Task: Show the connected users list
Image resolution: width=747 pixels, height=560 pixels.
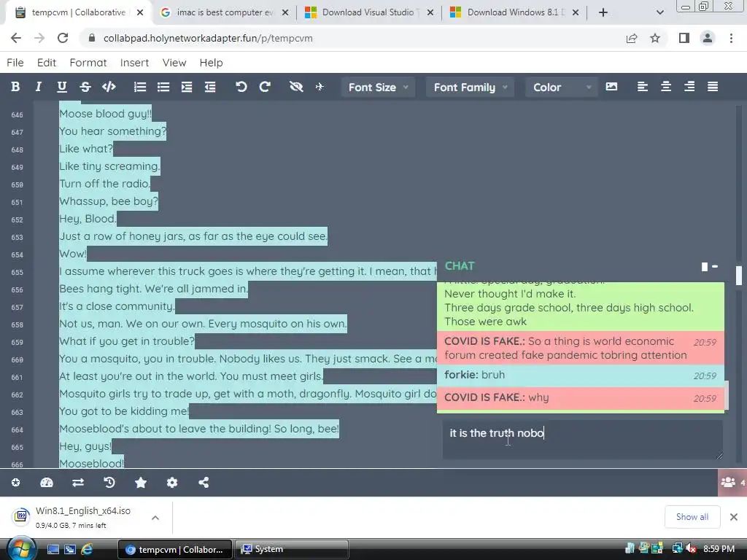Action: [x=732, y=483]
